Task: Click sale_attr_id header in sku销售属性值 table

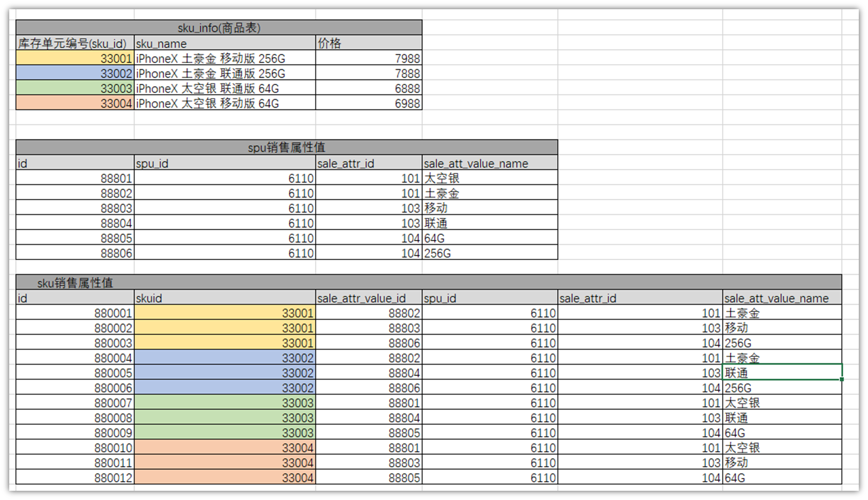Action: (640, 297)
